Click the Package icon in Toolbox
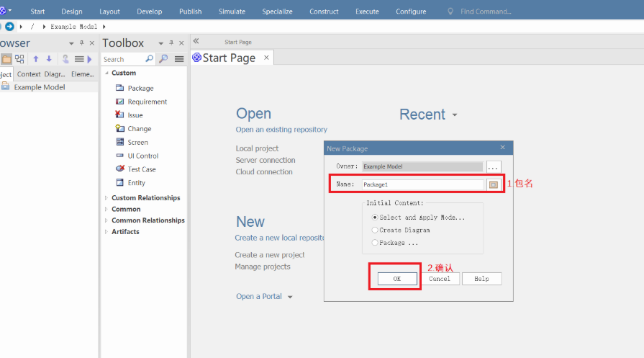 pyautogui.click(x=119, y=88)
